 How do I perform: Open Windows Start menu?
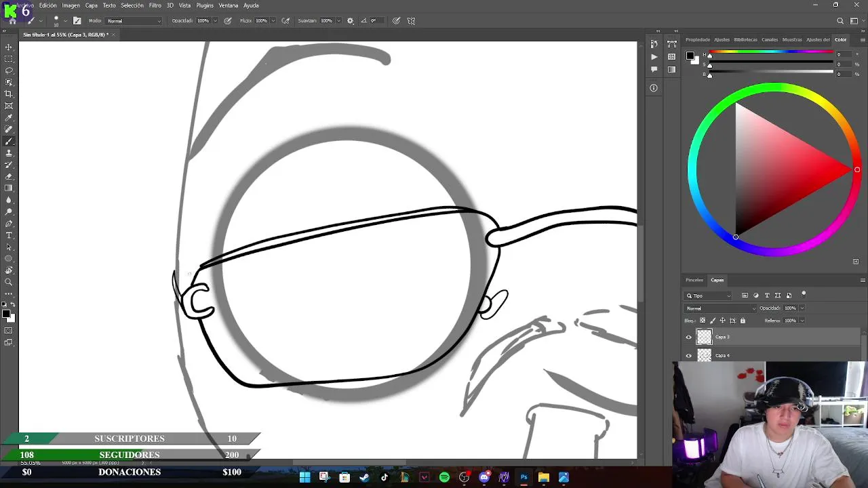(x=304, y=477)
